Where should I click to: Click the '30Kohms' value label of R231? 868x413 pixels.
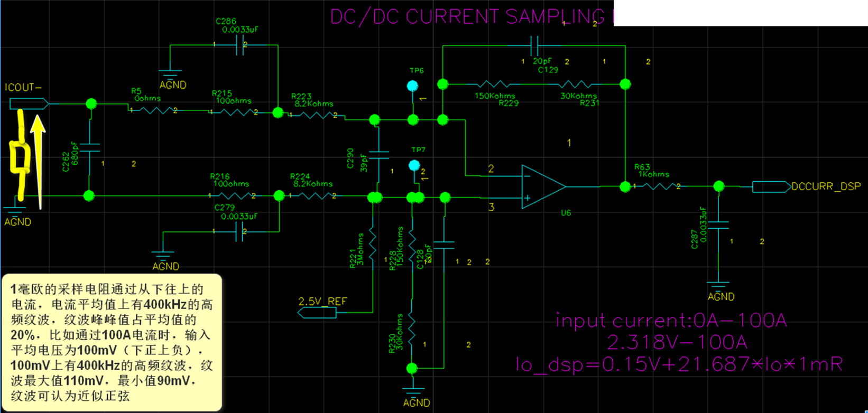(579, 96)
